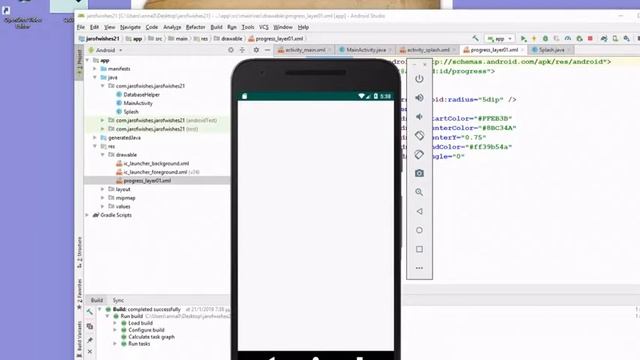Apply changes with yellow lightning icon
Screen dimensions: 640x360
534,38
